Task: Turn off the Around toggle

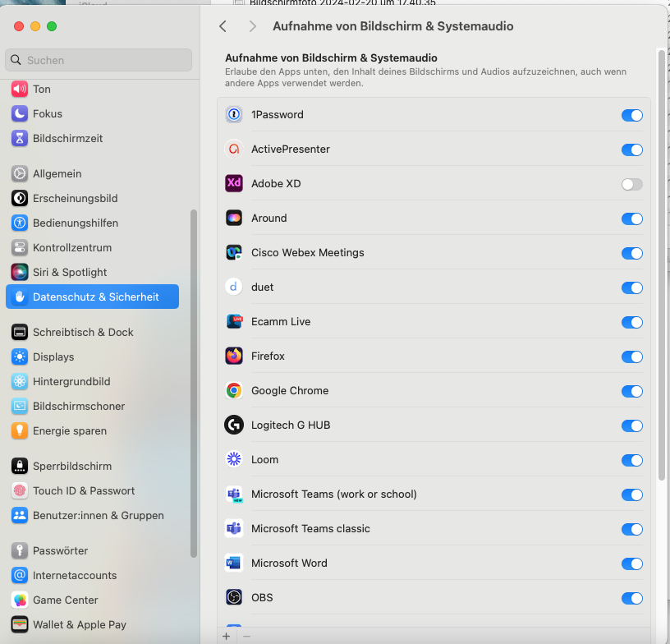Action: click(x=632, y=218)
